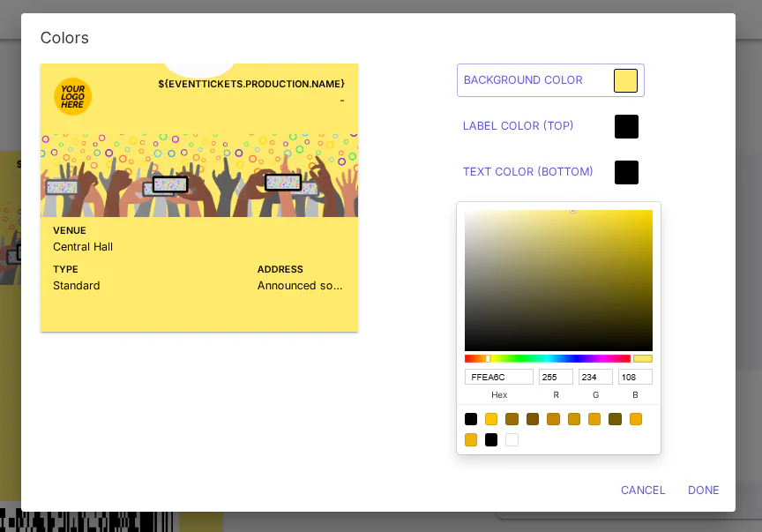The image size is (762, 532).
Task: Cancel the Colors dialog
Action: click(x=642, y=491)
